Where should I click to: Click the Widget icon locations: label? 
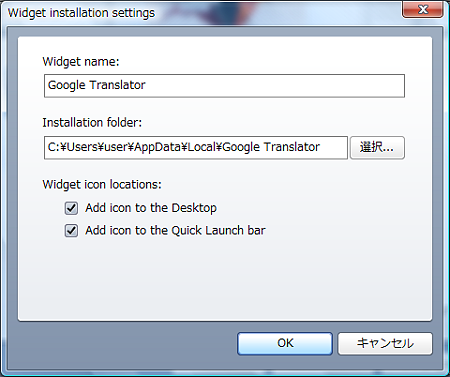(102, 185)
